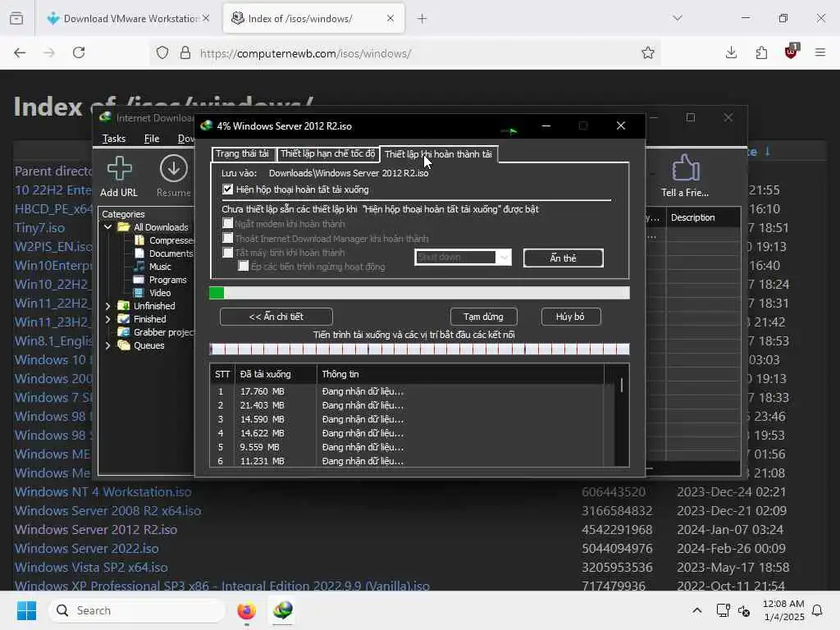
Task: Click the list all tabs chevron
Action: pyautogui.click(x=677, y=18)
